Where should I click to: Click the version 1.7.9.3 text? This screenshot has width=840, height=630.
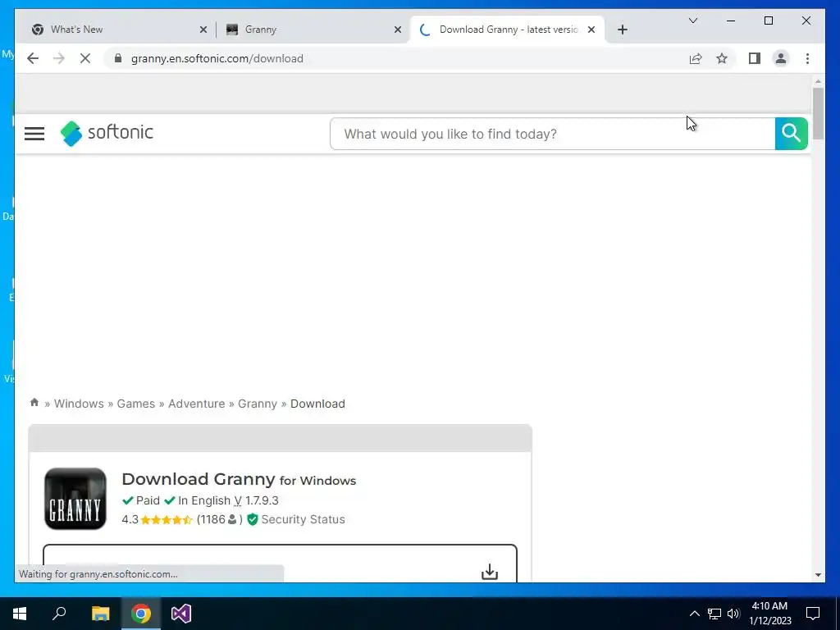tap(262, 500)
